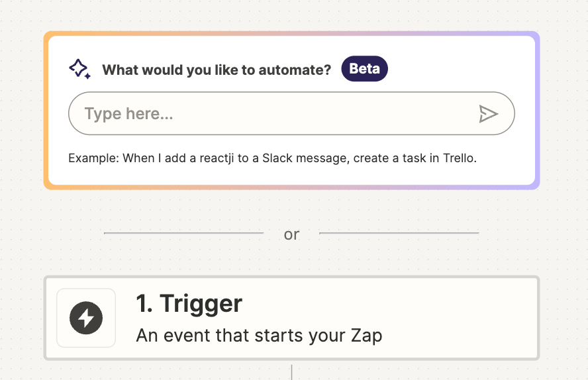Click the divider line left of "or"
The height and width of the screenshot is (380, 588).
[x=183, y=233]
